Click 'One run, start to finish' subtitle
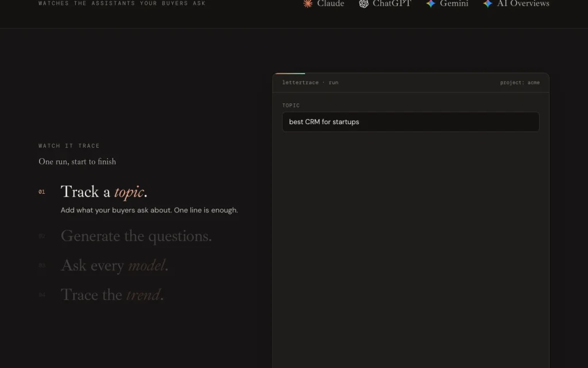The height and width of the screenshot is (368, 588). (x=78, y=162)
